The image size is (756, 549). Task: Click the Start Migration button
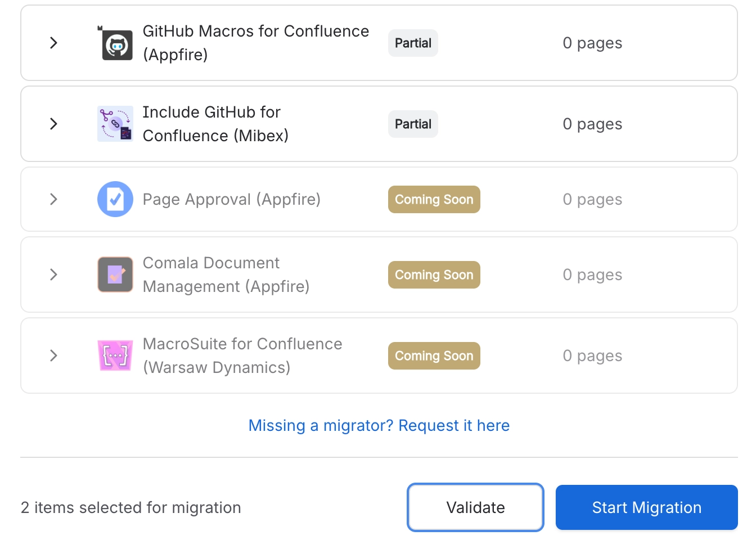click(x=646, y=507)
